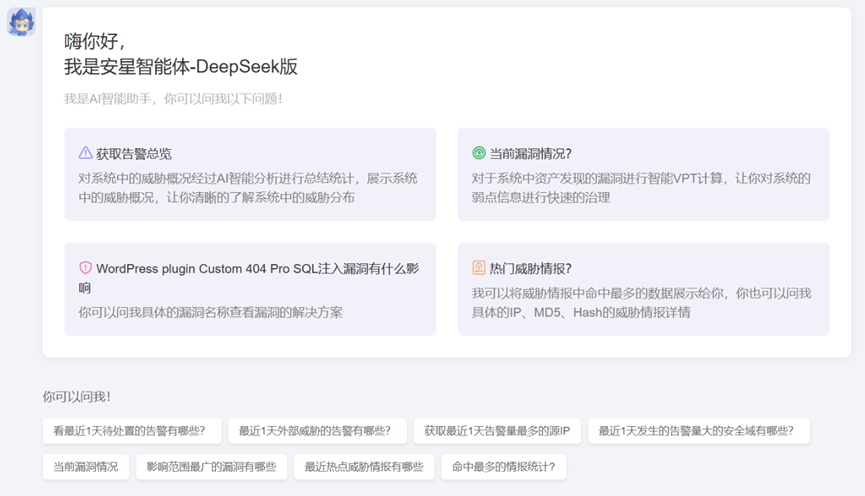Click the 命中最多的情报统计? chip

[x=503, y=467]
